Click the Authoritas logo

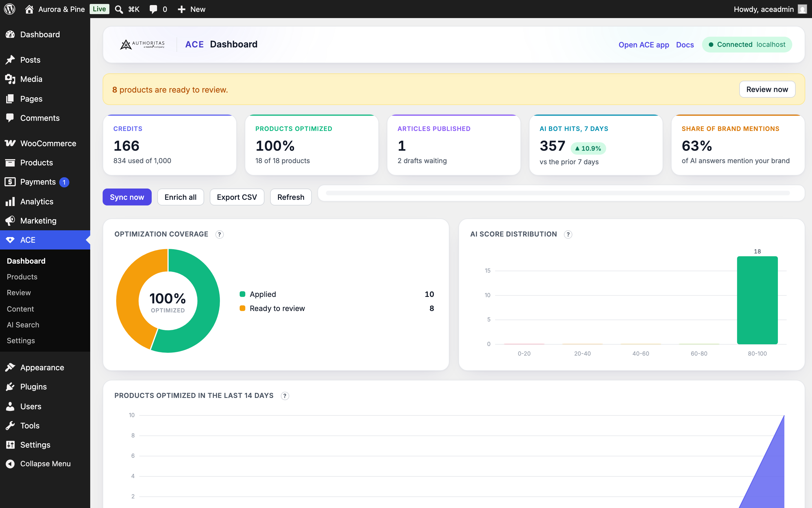(142, 44)
